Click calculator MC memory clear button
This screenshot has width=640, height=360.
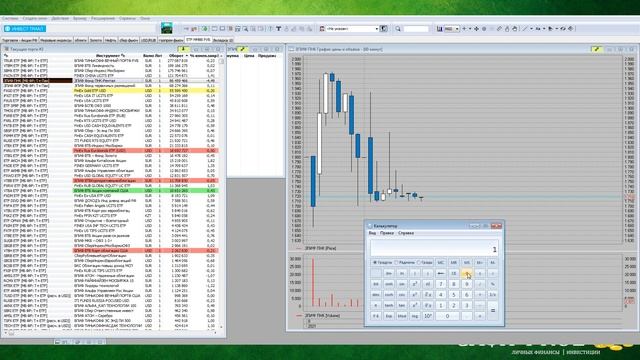[441, 262]
